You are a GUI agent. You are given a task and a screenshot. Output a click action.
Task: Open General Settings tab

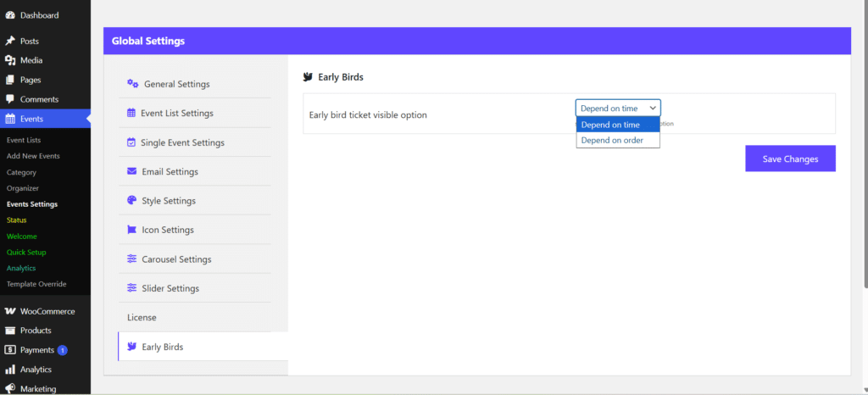tap(195, 84)
